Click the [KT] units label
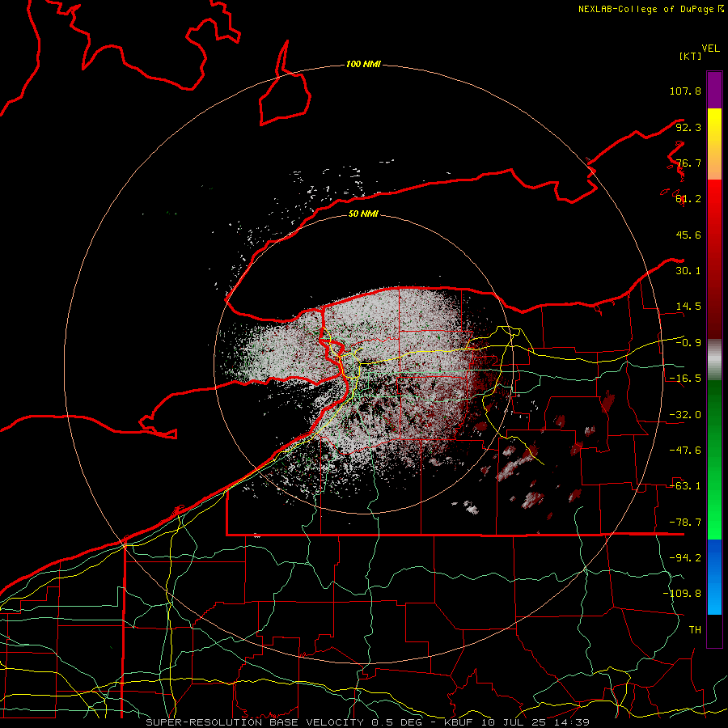This screenshot has height=728, width=728. coord(690,56)
